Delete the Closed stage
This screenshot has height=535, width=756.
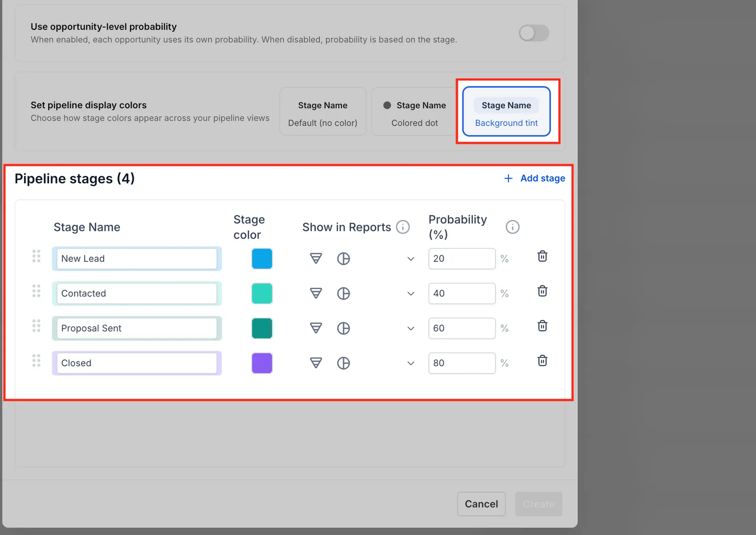(x=542, y=361)
